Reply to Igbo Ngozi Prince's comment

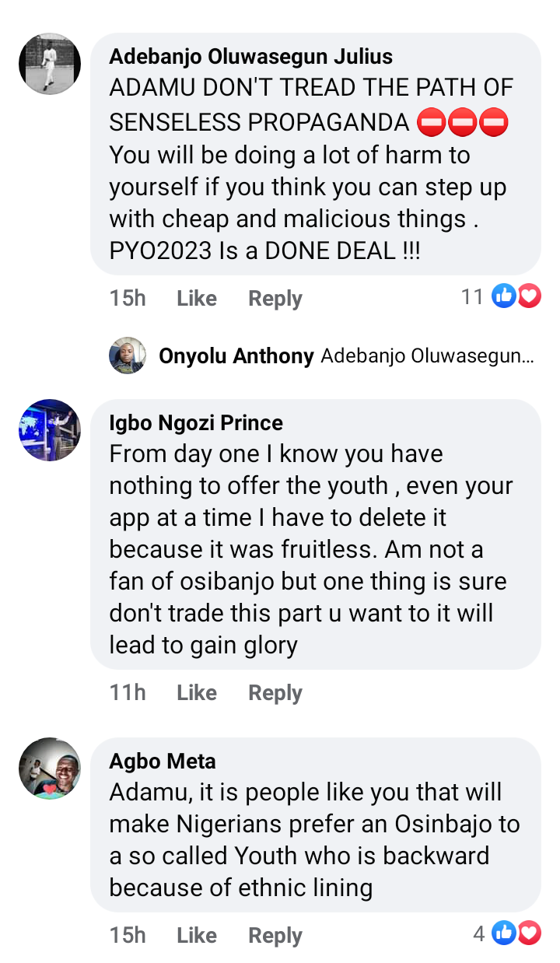[x=275, y=692]
